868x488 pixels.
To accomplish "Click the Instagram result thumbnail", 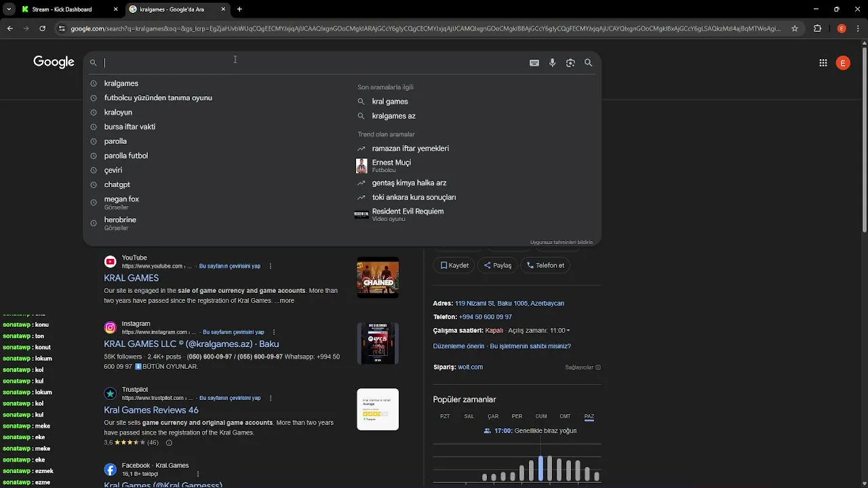I will [x=378, y=343].
